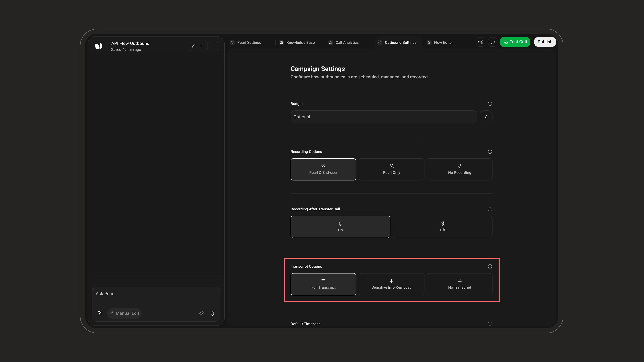Click the dollar currency button
This screenshot has width=644, height=362.
486,117
